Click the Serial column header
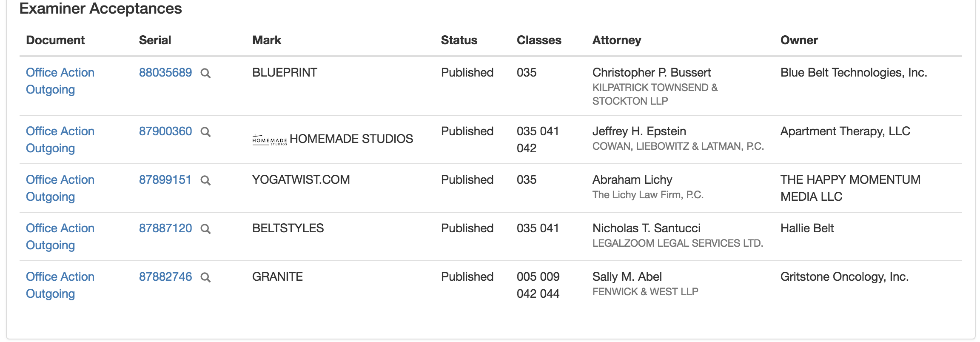 pos(155,40)
